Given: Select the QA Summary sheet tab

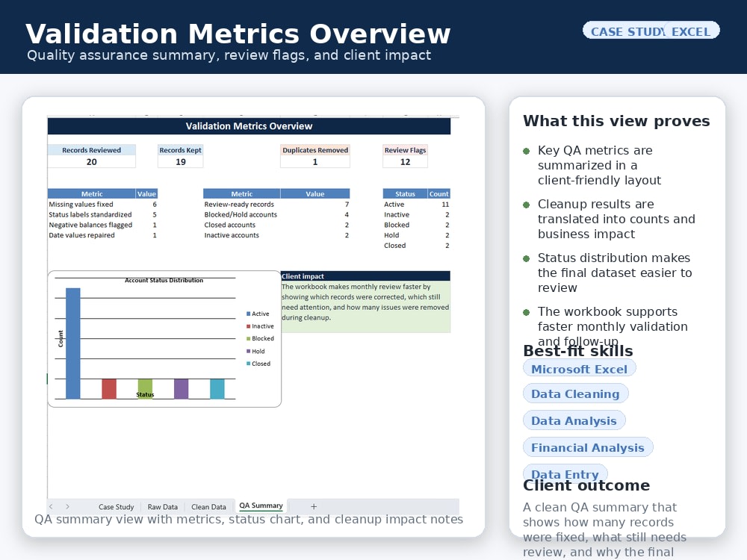Looking at the screenshot, I should tap(261, 505).
